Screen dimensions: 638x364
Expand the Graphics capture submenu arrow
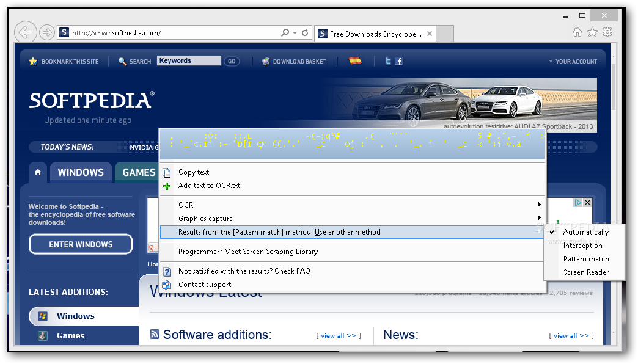click(540, 217)
